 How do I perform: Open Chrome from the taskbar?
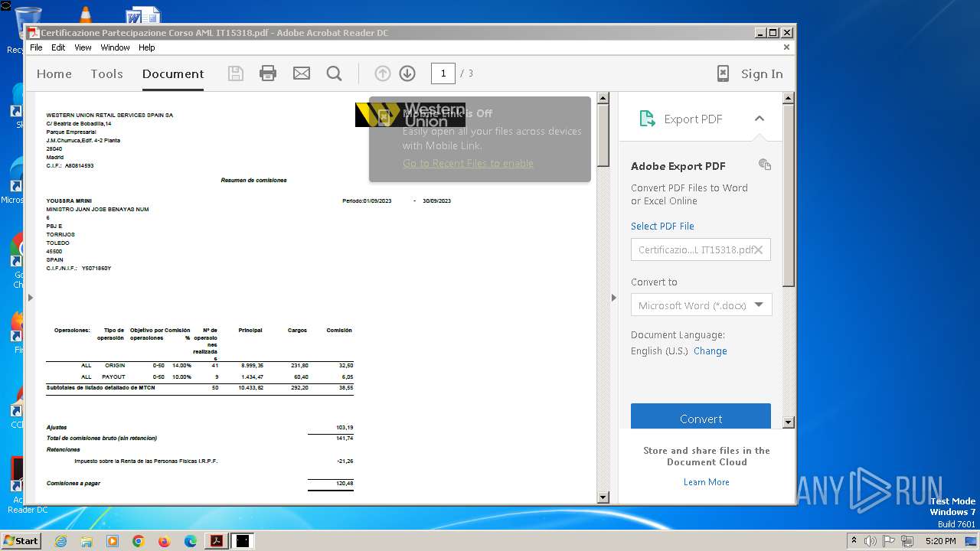coord(139,541)
